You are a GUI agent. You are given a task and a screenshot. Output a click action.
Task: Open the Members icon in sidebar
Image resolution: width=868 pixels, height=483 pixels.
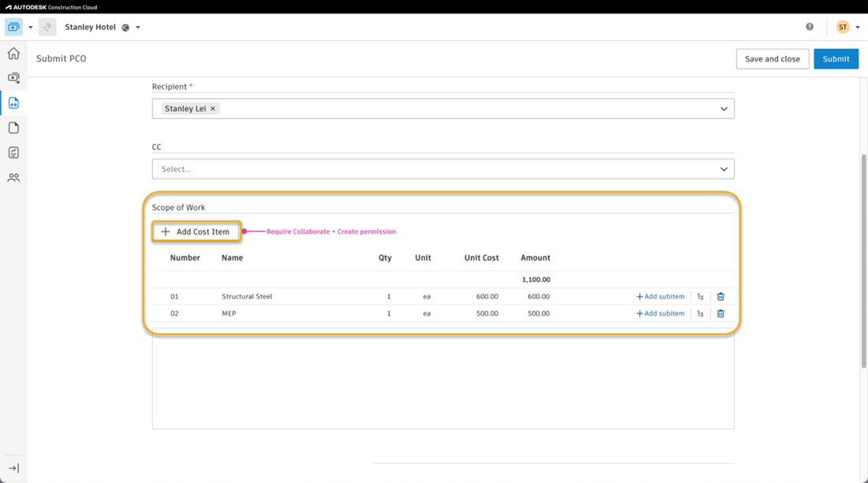[13, 178]
